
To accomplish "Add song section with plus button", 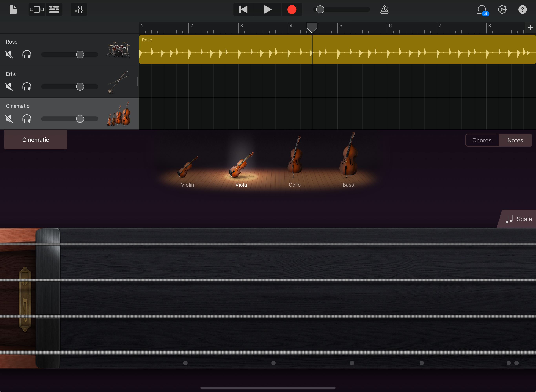I will 530,28.
